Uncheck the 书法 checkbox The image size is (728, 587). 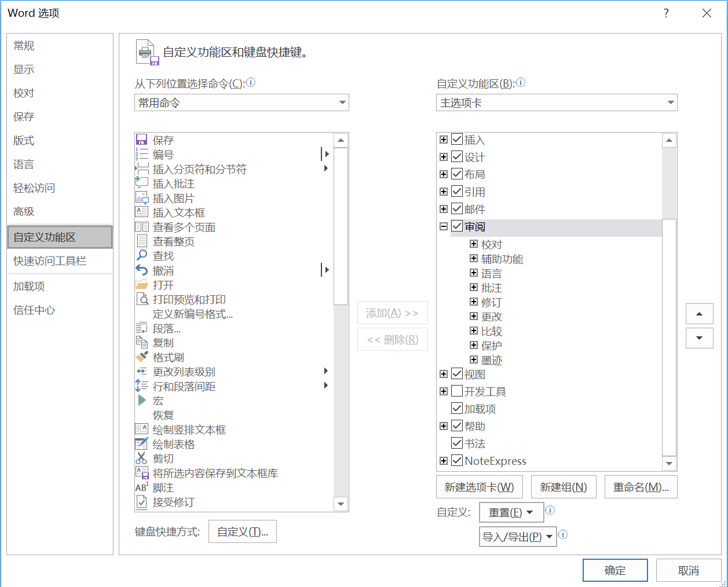click(456, 443)
